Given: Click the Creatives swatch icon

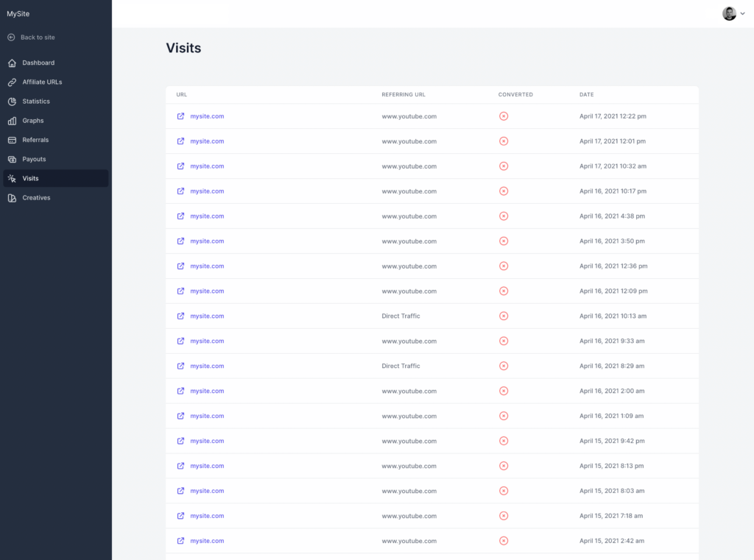Looking at the screenshot, I should [12, 197].
